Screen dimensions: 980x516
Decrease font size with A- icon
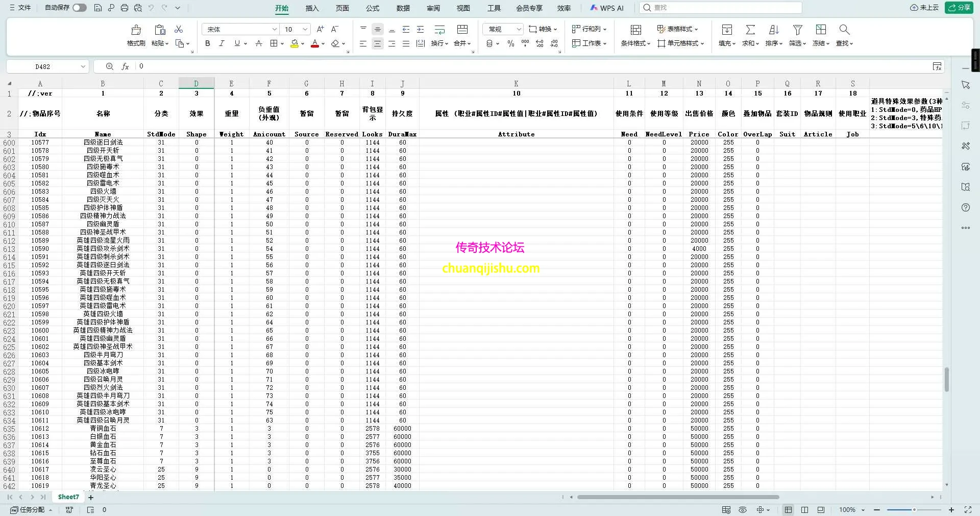pos(335,29)
